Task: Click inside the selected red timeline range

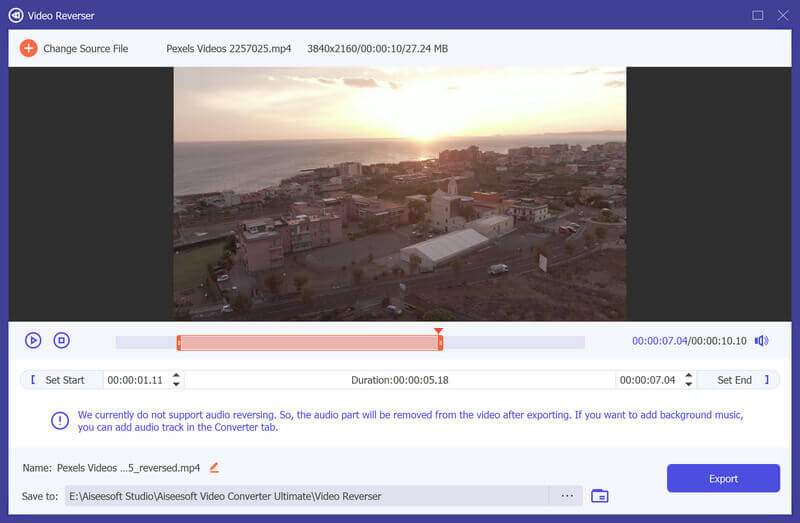Action: (309, 342)
